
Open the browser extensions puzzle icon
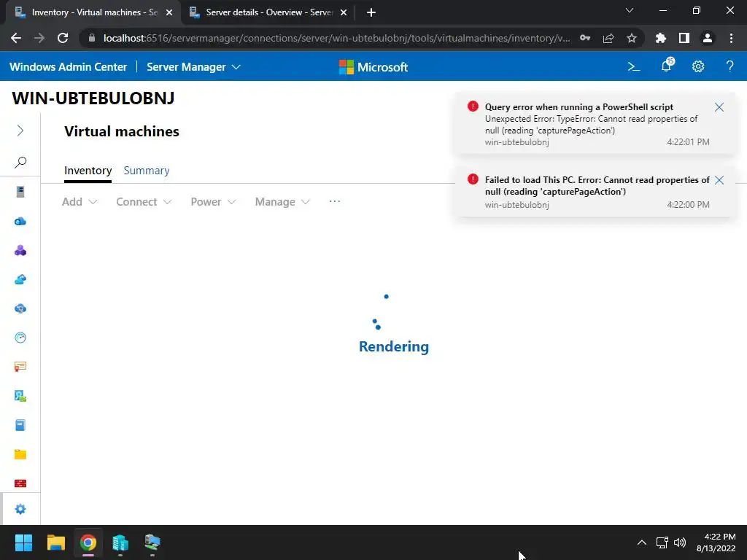point(661,38)
